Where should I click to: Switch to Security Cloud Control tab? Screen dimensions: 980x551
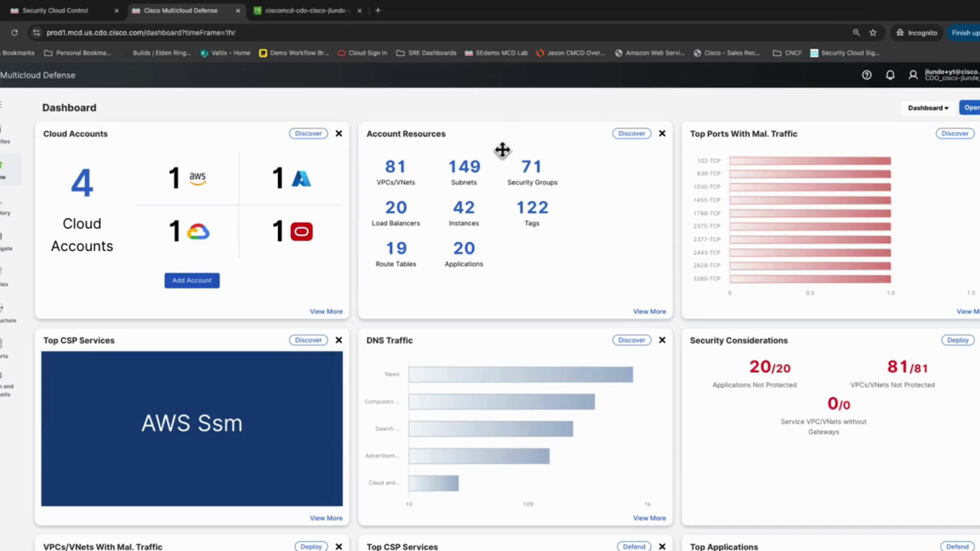coord(55,10)
